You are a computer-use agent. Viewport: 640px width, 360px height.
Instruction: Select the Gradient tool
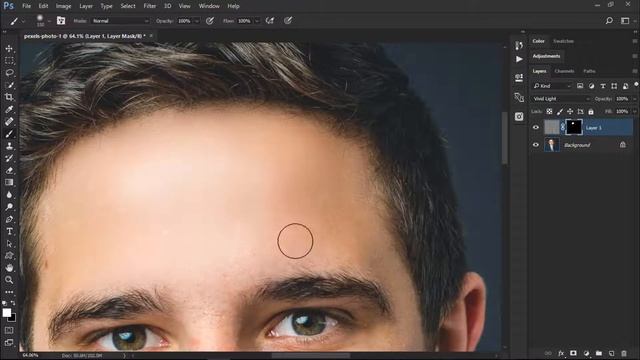9,182
